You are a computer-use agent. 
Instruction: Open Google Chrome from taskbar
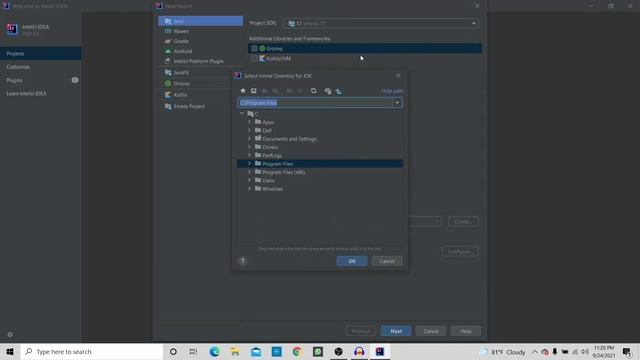click(x=297, y=351)
